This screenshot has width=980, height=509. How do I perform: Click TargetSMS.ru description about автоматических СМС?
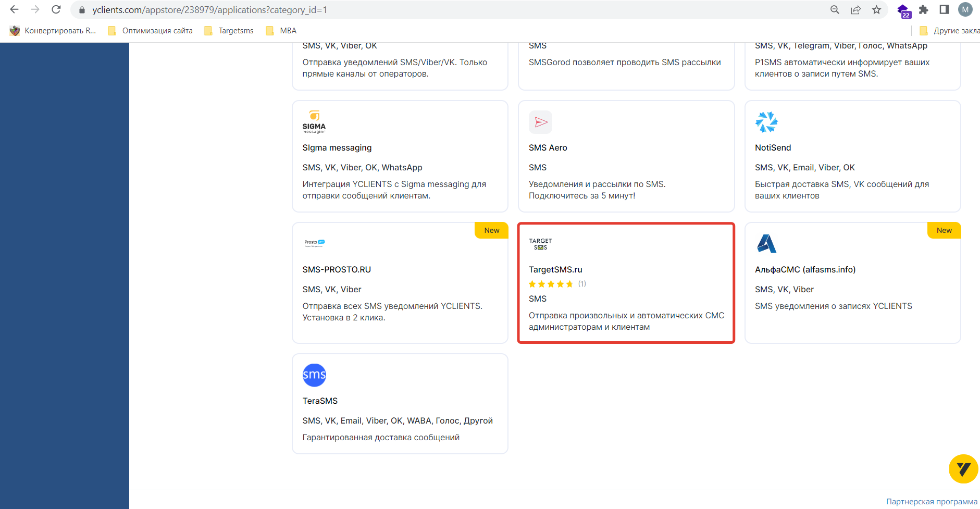(626, 321)
